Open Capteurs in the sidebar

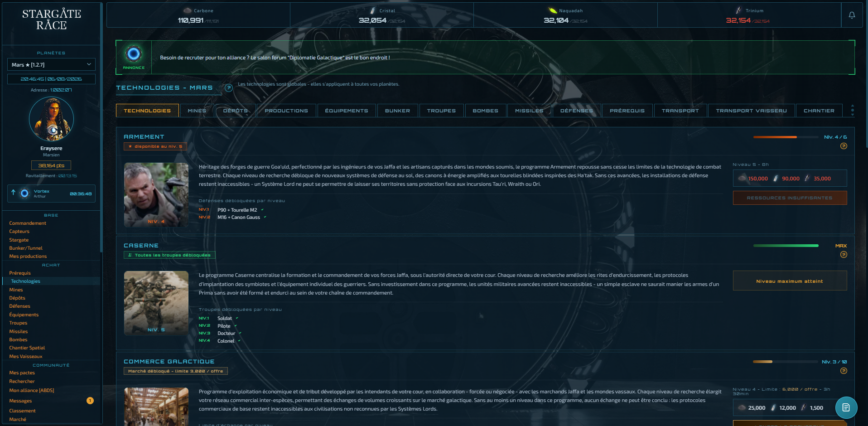[19, 231]
